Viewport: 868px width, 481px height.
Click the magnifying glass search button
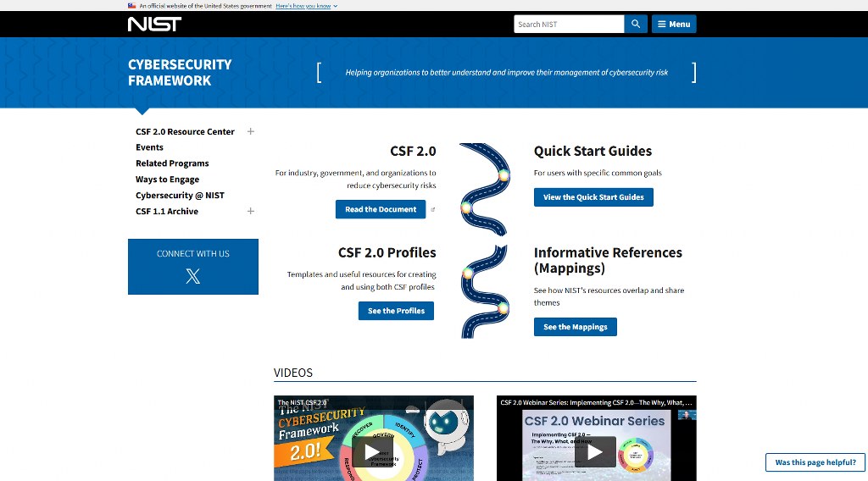[636, 24]
